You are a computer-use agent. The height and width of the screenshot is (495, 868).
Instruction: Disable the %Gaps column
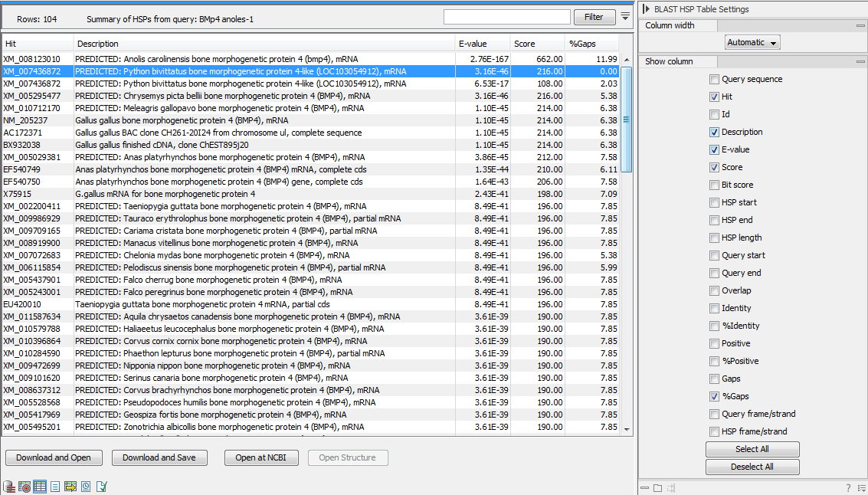[714, 396]
